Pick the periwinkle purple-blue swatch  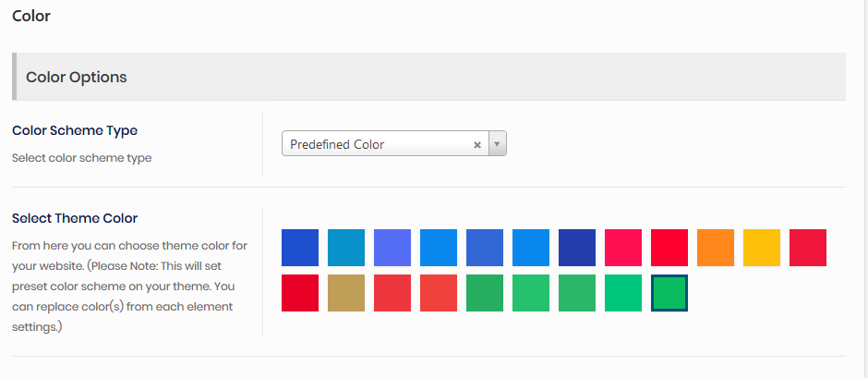click(392, 248)
